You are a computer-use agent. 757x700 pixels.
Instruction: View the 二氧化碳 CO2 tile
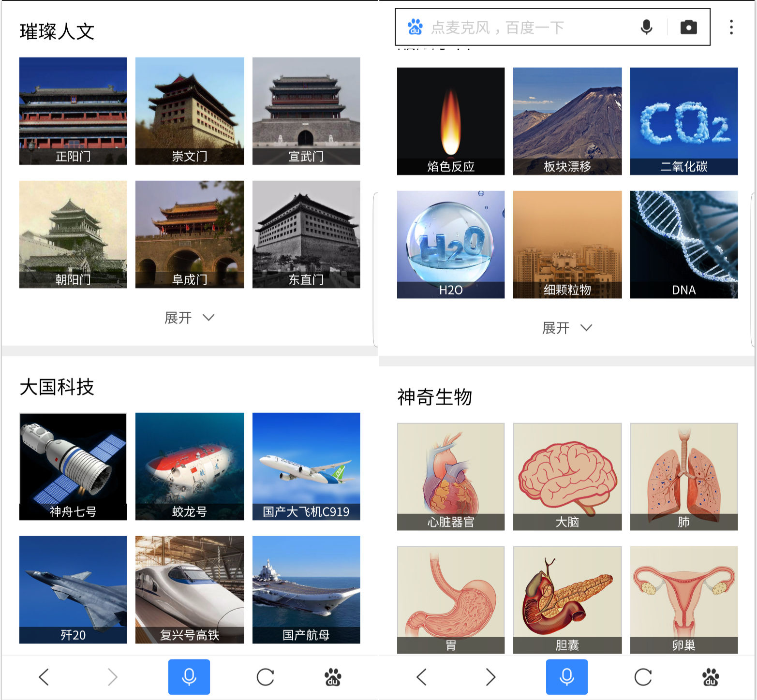[683, 121]
